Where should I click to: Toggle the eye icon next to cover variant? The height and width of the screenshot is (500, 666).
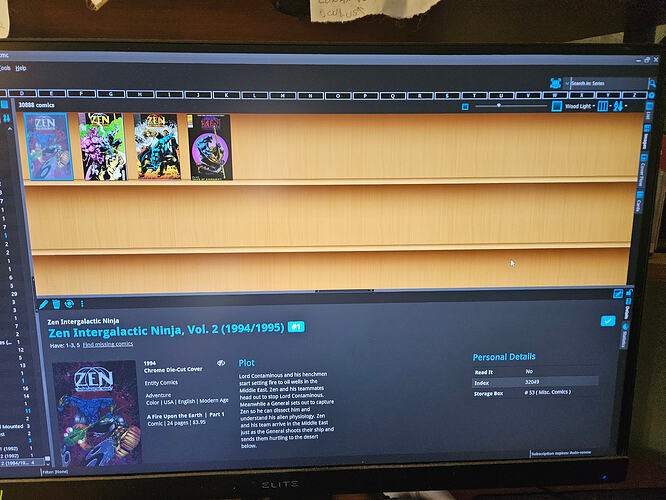[x=222, y=363]
